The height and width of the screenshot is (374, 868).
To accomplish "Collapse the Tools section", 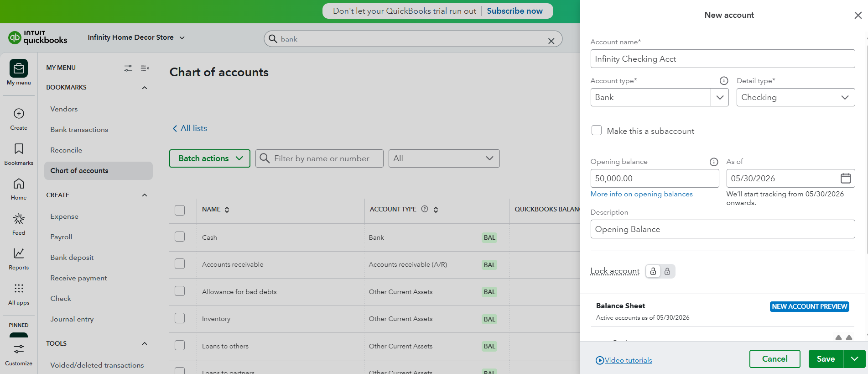I will click(x=145, y=344).
